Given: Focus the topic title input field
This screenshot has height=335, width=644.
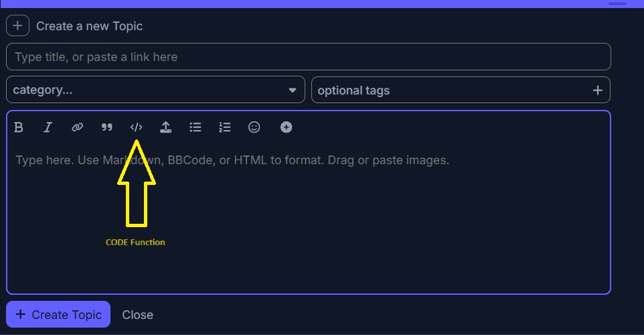Looking at the screenshot, I should (308, 57).
